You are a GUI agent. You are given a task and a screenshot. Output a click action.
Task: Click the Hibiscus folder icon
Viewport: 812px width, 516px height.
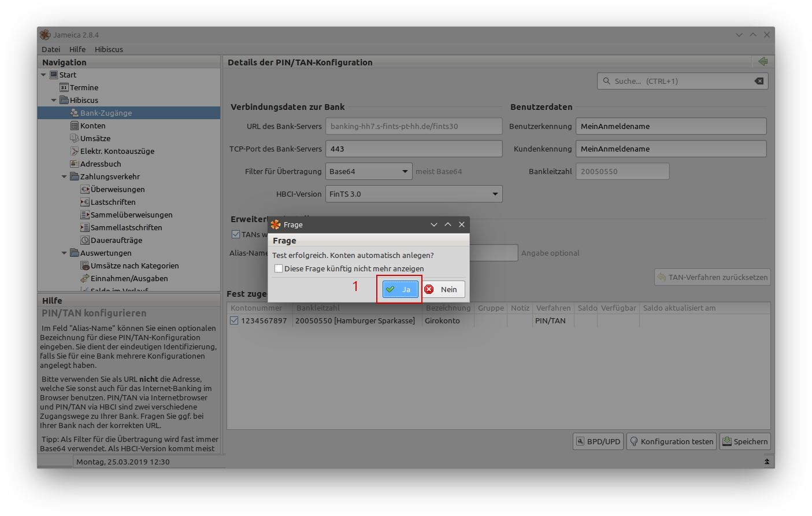(64, 100)
